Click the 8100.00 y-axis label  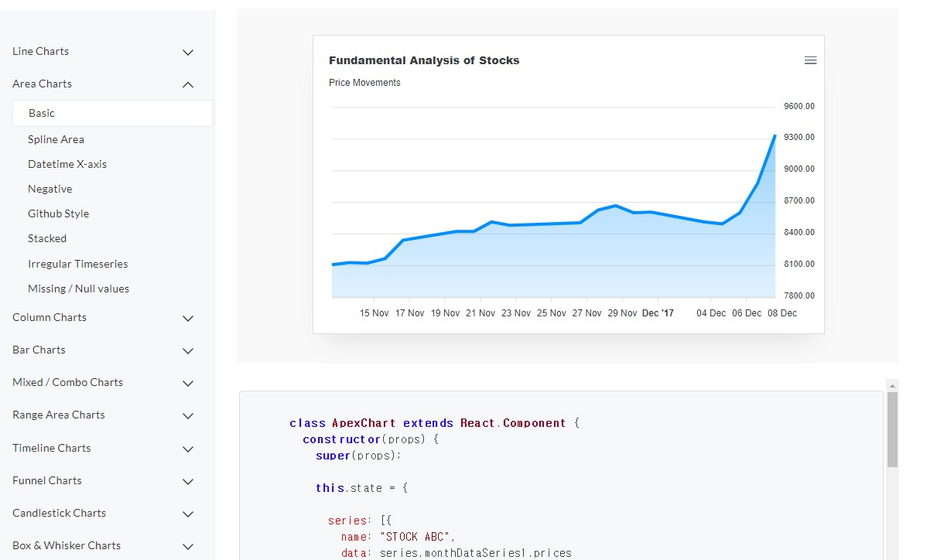click(799, 264)
